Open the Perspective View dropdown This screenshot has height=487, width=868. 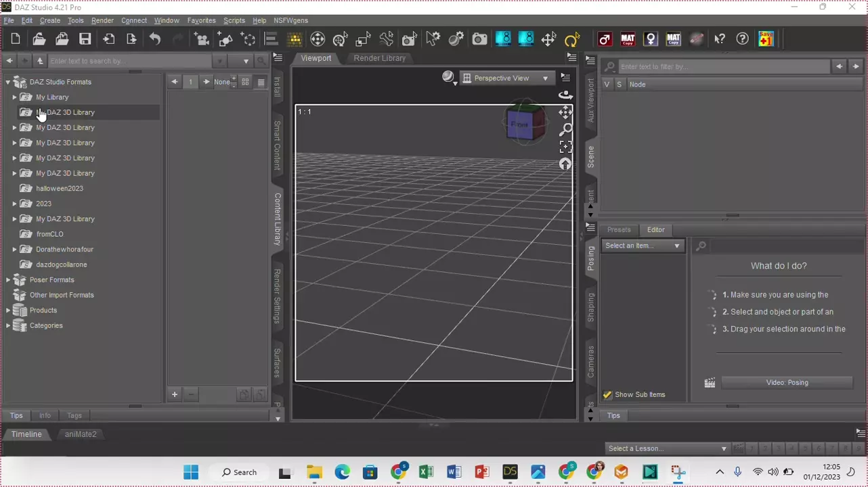[x=506, y=78]
